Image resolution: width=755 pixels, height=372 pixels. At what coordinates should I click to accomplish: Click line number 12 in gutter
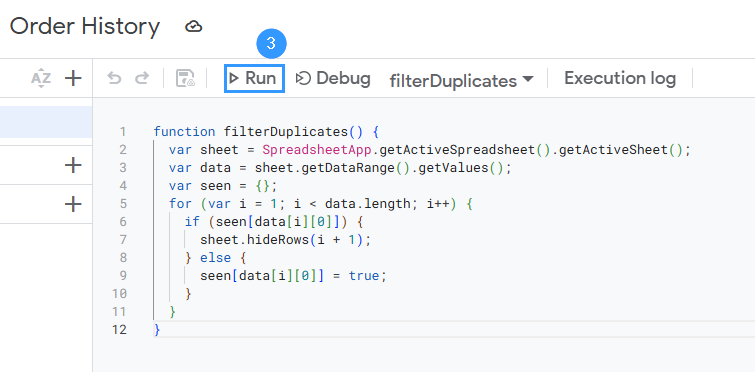(x=119, y=330)
